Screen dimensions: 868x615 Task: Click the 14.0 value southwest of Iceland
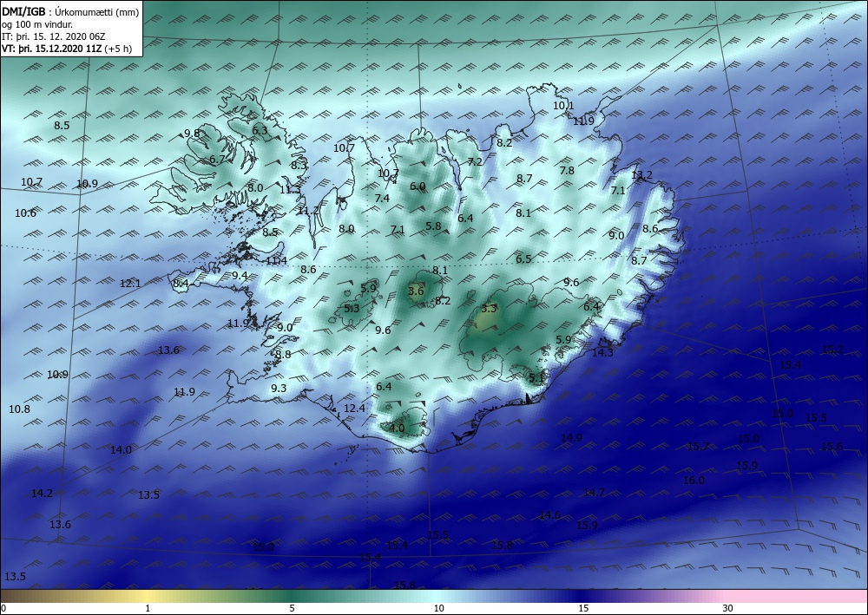121,449
